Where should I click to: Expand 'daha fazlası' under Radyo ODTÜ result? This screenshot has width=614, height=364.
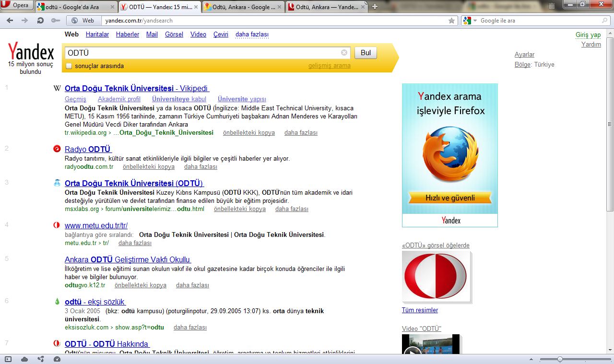tap(201, 167)
